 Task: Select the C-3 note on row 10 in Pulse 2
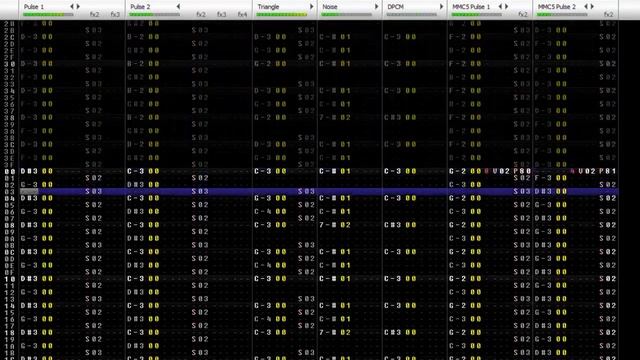click(136, 279)
